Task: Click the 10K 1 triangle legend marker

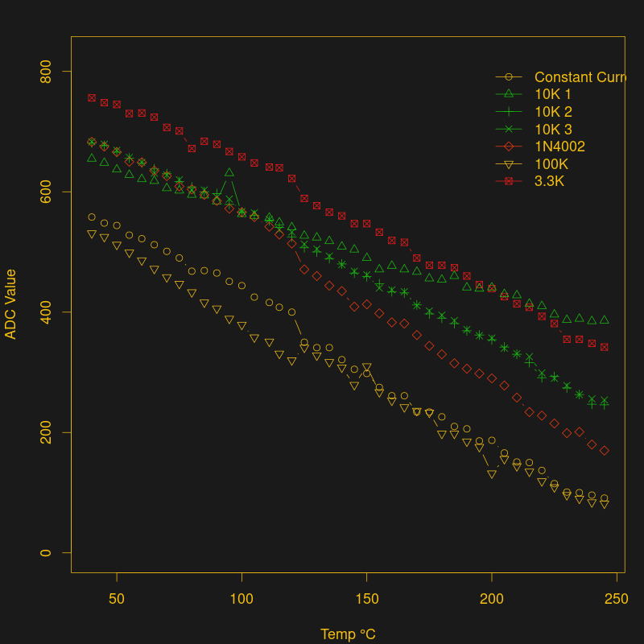Action: [508, 94]
